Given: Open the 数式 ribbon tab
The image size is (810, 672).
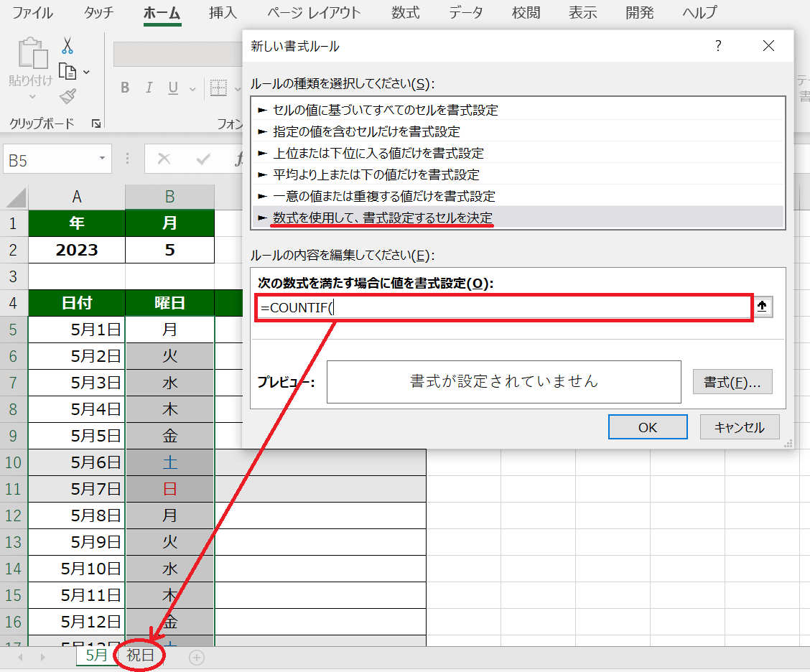Looking at the screenshot, I should tap(406, 13).
